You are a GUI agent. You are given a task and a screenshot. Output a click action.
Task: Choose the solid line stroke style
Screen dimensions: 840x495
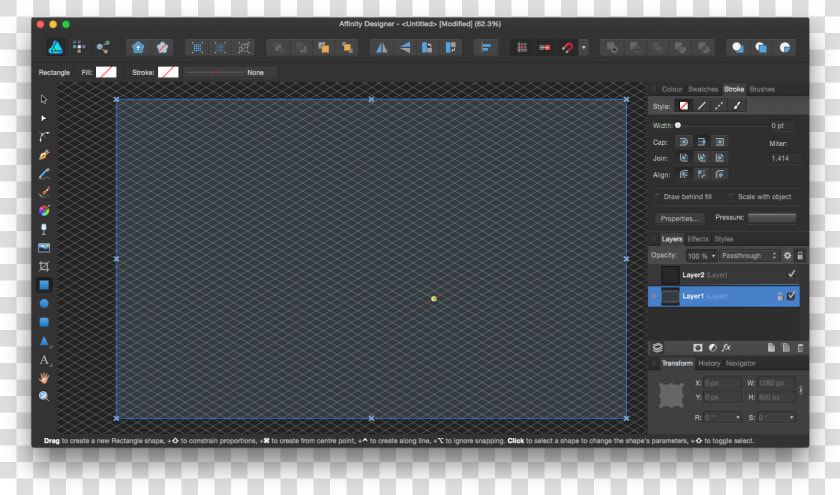(701, 106)
